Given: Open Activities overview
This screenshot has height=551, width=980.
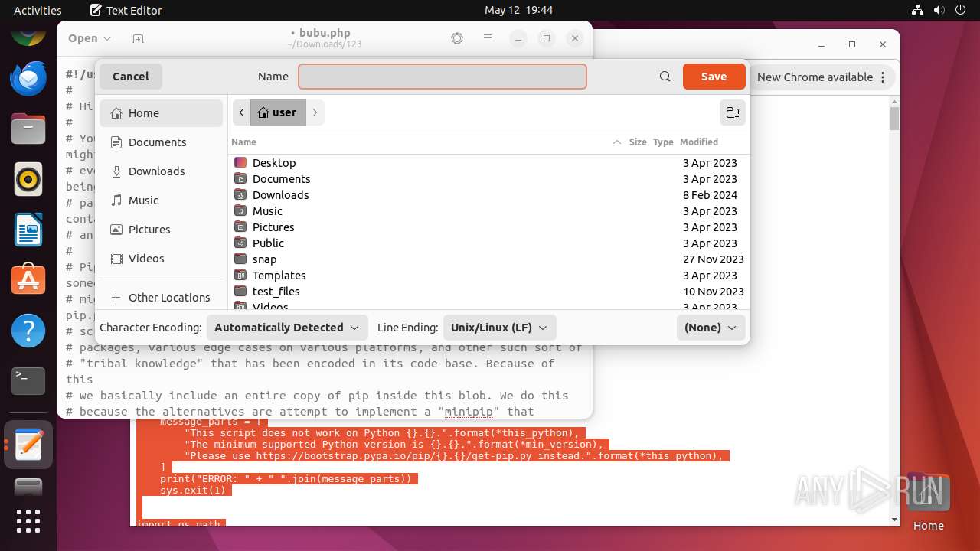Looking at the screenshot, I should tap(38, 10).
